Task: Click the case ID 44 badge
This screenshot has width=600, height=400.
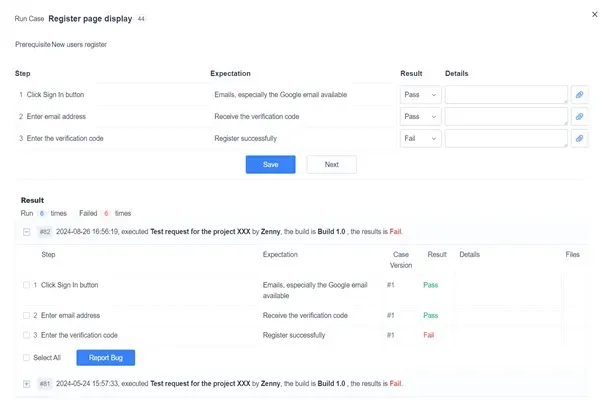Action: click(x=141, y=19)
